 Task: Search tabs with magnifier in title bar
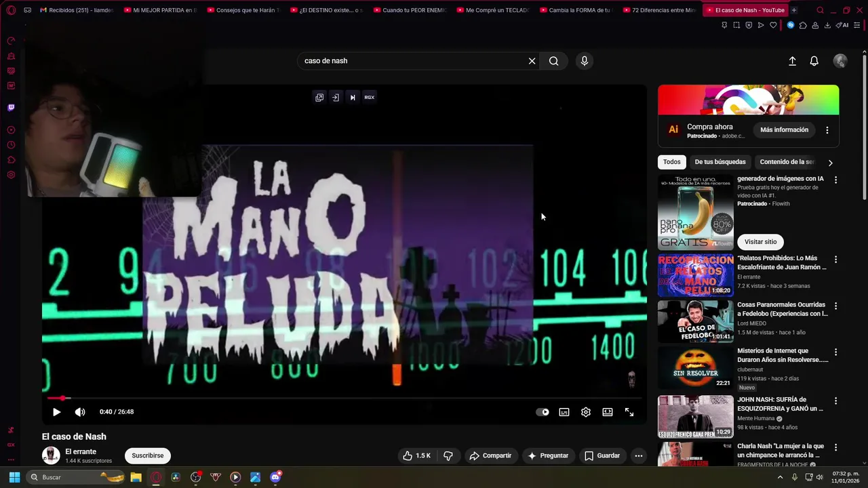tap(820, 10)
